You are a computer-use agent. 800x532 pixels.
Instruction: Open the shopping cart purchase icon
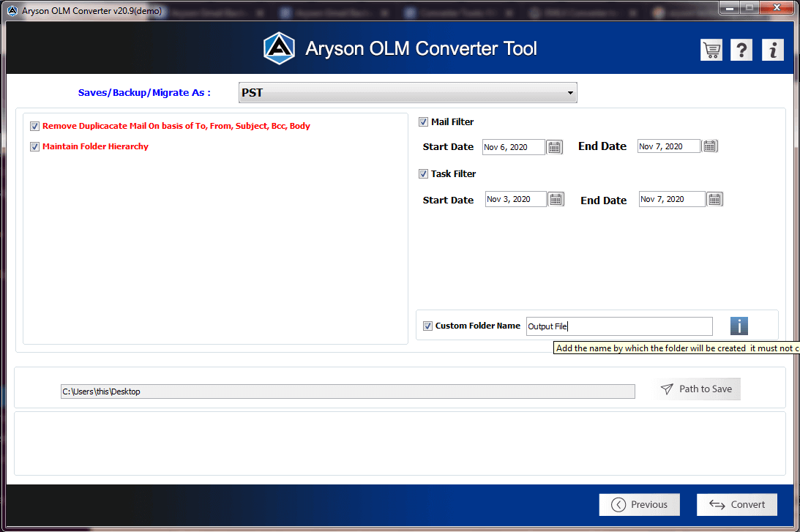click(x=711, y=50)
